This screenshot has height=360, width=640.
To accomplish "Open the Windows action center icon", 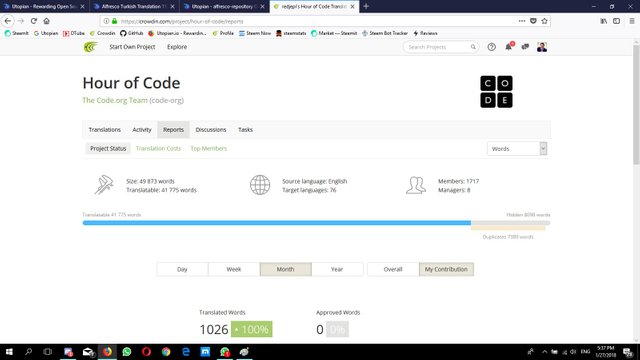I will (628, 352).
